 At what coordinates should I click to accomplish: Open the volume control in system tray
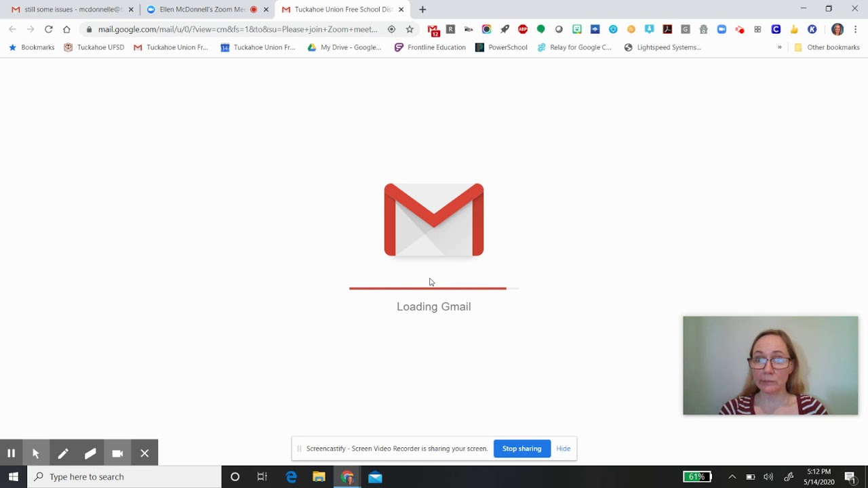pyautogui.click(x=768, y=476)
